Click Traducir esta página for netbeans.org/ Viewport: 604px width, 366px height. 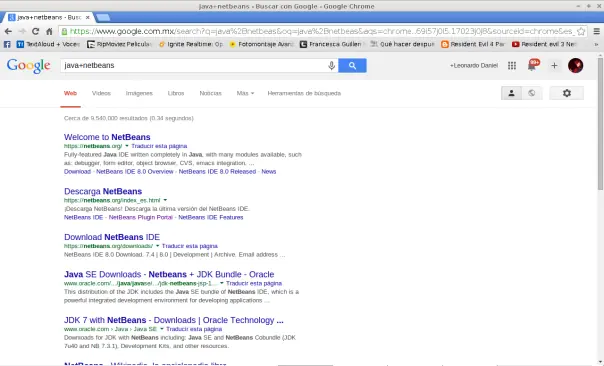click(x=159, y=146)
